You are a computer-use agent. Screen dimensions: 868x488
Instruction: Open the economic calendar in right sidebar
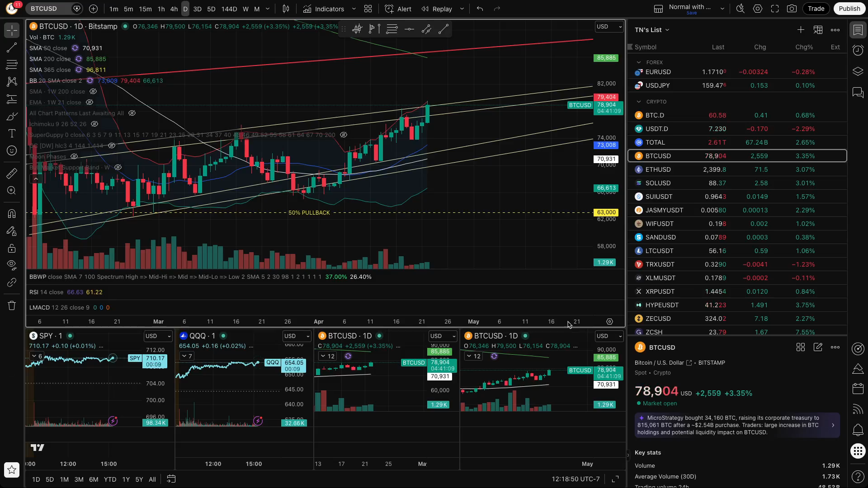click(x=858, y=389)
